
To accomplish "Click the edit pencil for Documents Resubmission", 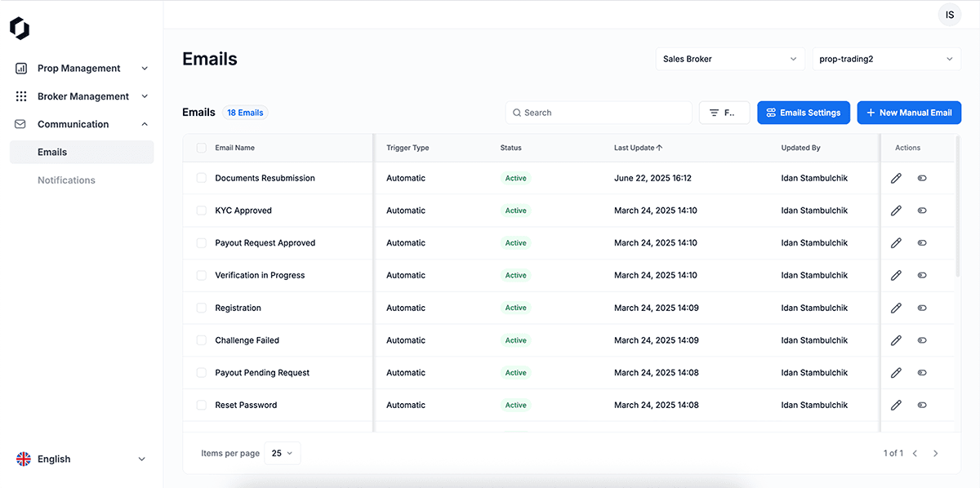I will [896, 178].
